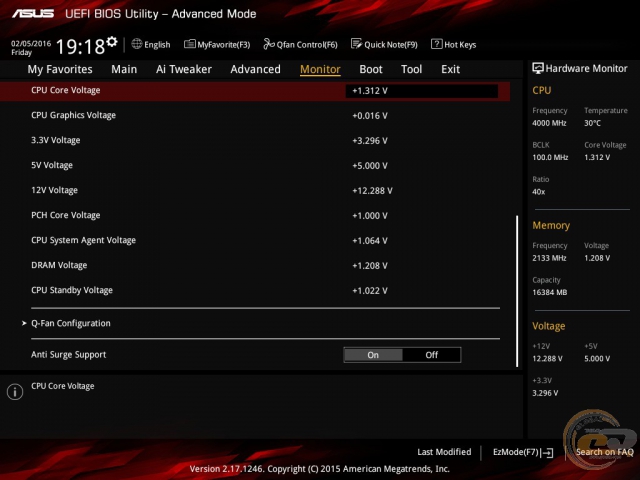Screen dimensions: 640x480
Task: Click the 4000 MHz CPU frequency value
Action: (x=549, y=123)
